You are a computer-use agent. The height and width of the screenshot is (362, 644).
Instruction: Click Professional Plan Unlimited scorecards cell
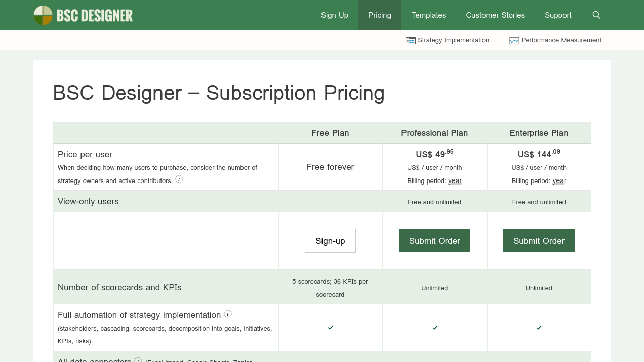[435, 288]
